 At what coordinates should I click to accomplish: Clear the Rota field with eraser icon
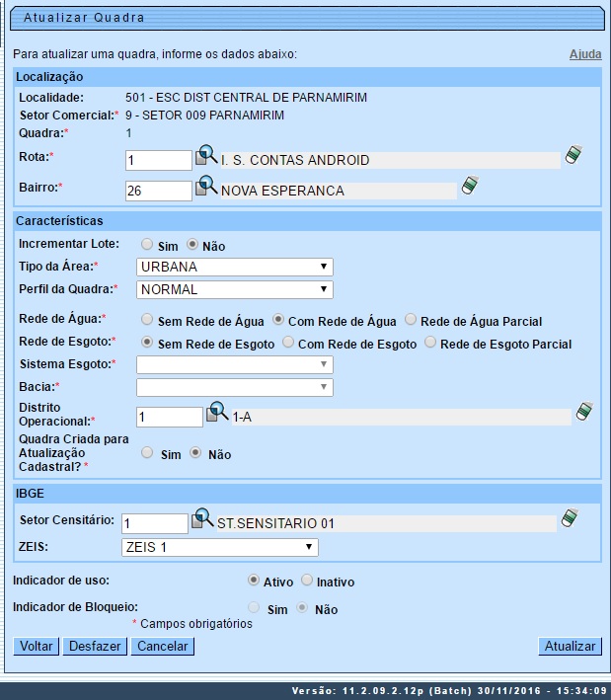pyautogui.click(x=573, y=155)
